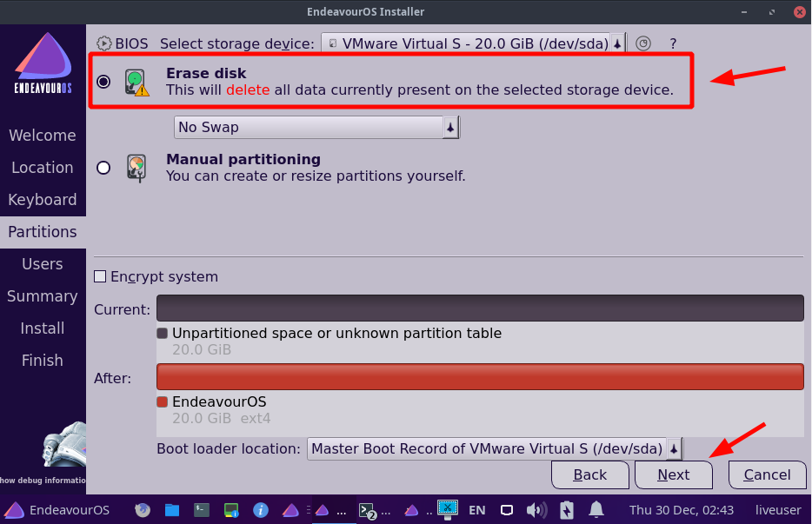This screenshot has height=524, width=812.
Task: Go to the Install step in sidebar
Action: (x=43, y=328)
